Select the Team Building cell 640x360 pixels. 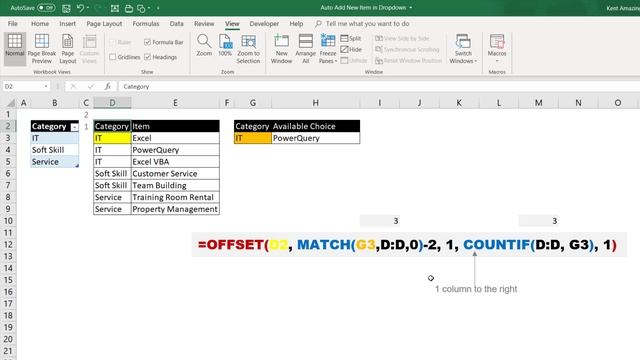175,185
